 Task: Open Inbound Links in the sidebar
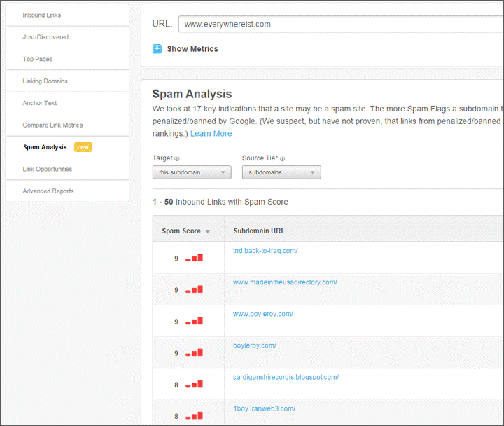[42, 15]
